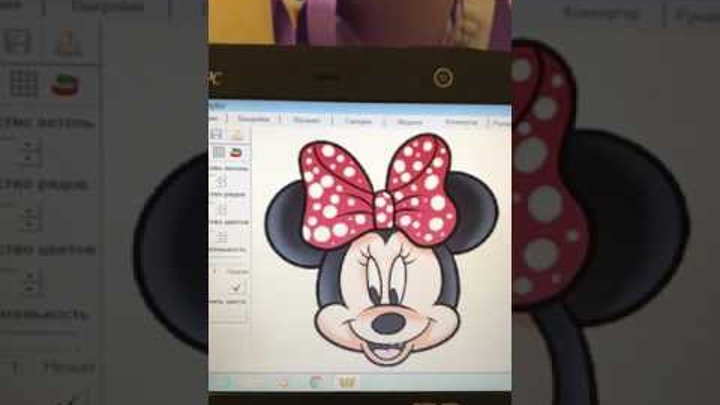Screen dimensions: 720x405
Task: Toggle the grid view icon
Action: tap(217, 153)
